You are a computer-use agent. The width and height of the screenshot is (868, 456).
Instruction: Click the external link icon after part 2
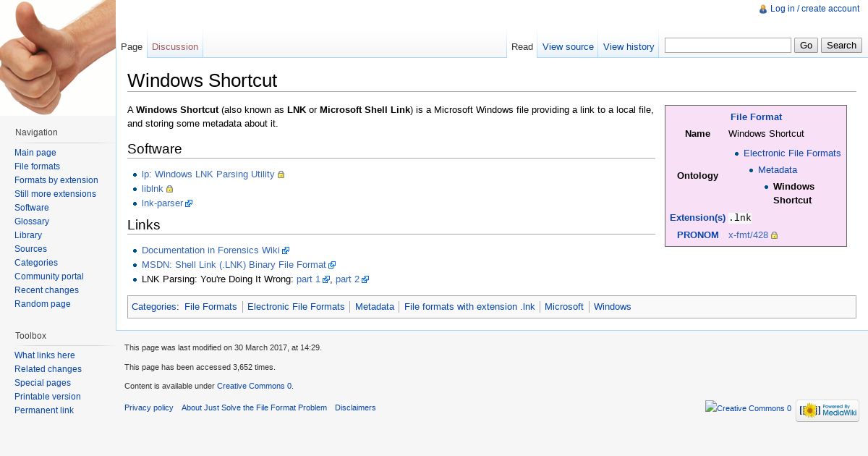365,279
